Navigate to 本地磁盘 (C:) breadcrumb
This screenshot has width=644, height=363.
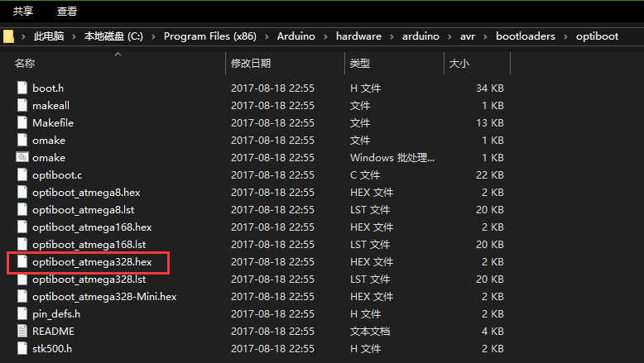113,36
